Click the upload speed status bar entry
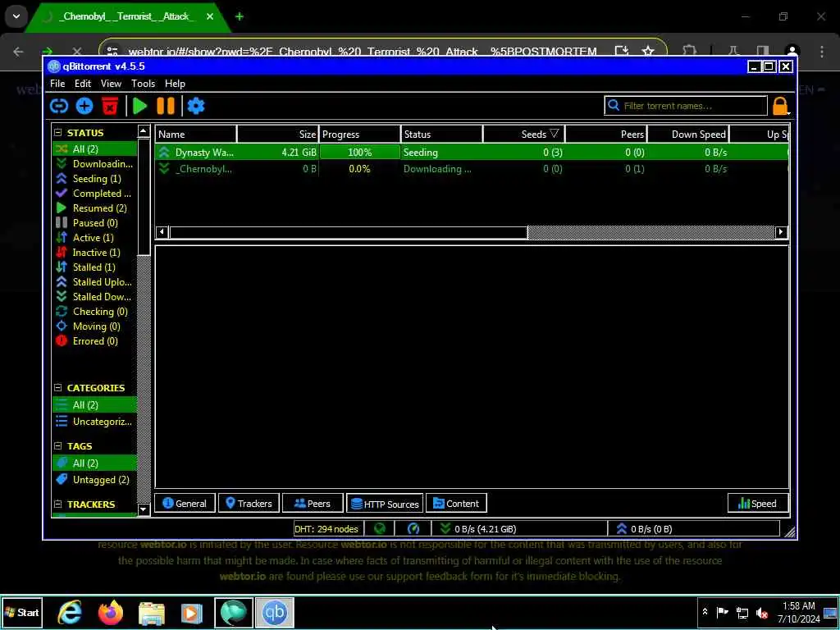The image size is (840, 630). [x=694, y=529]
